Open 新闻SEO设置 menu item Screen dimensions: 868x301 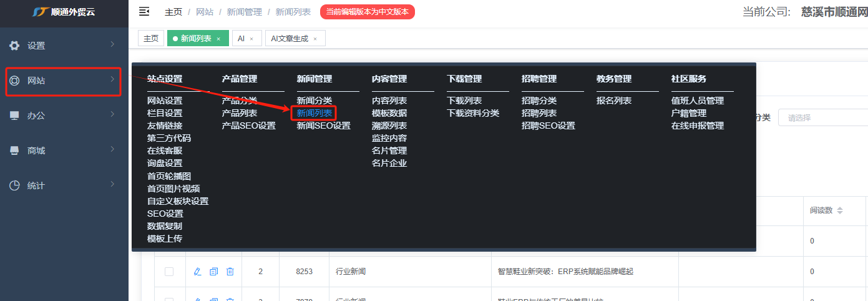coord(323,126)
